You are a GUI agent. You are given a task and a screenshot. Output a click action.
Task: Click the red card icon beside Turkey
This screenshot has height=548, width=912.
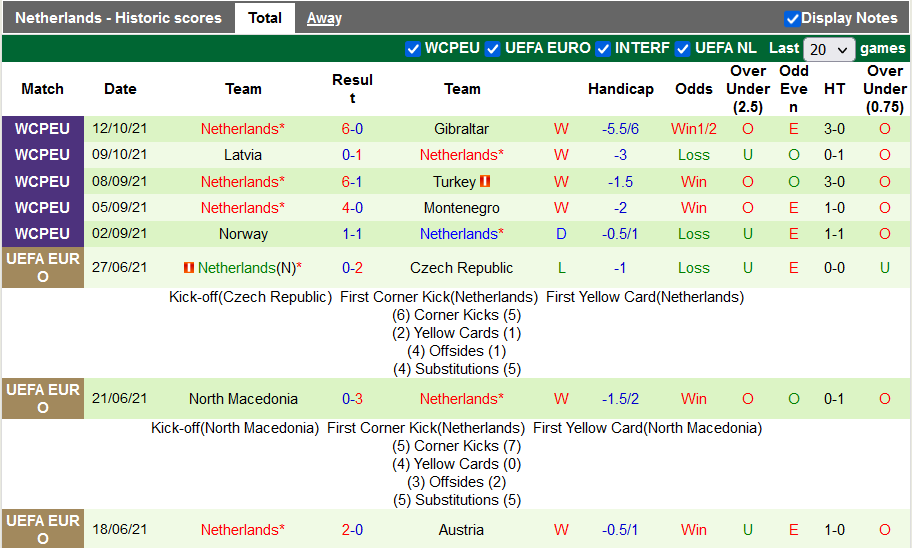[485, 182]
